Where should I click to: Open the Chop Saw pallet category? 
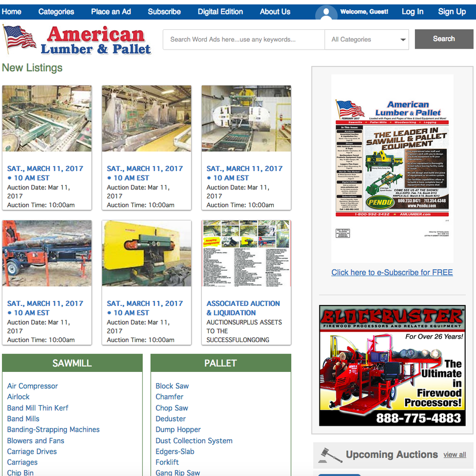pos(172,408)
